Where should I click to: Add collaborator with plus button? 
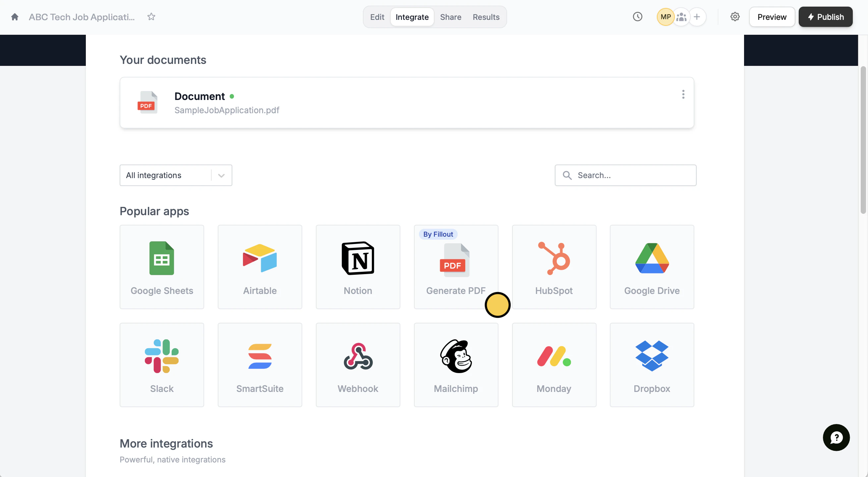coord(697,17)
